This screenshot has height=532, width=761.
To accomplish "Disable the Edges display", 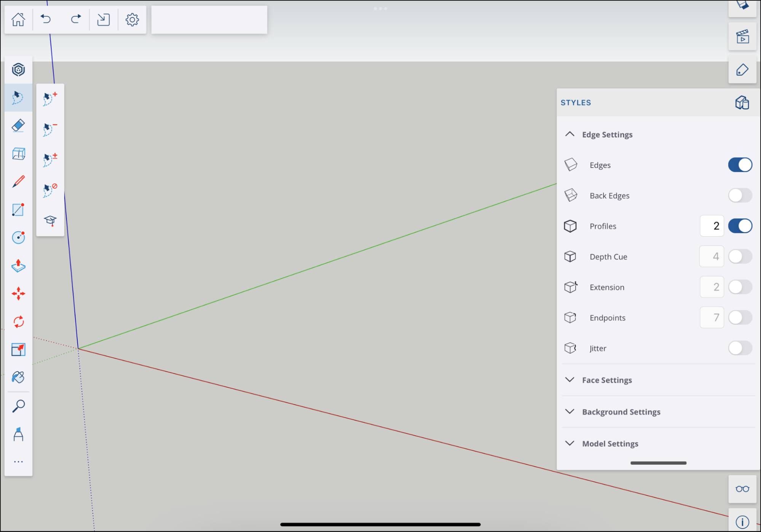I will (x=740, y=164).
